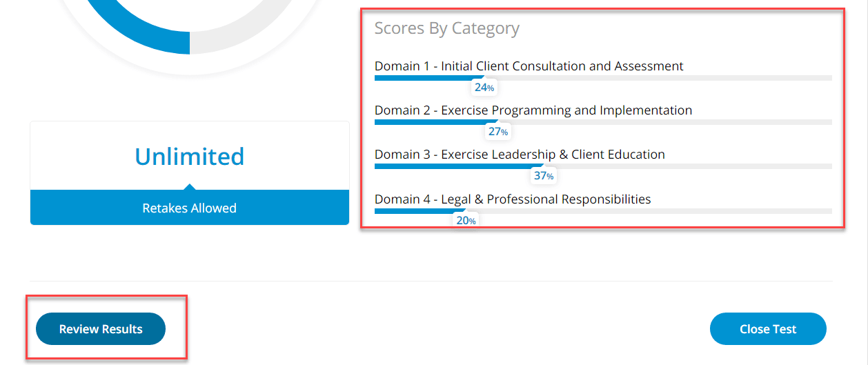The height and width of the screenshot is (365, 868).
Task: Click the 20% score badge
Action: pyautogui.click(x=466, y=221)
